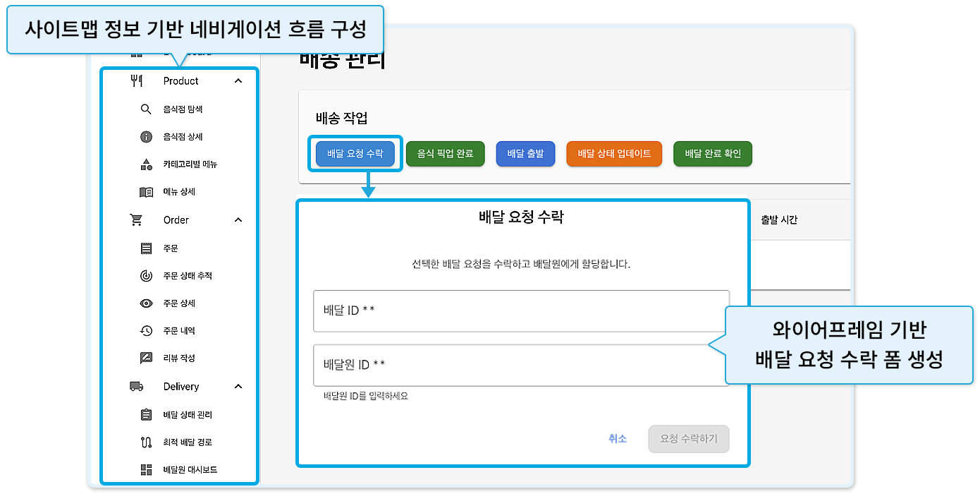Click the radar icon for 주문 상태 추적

pos(146,276)
